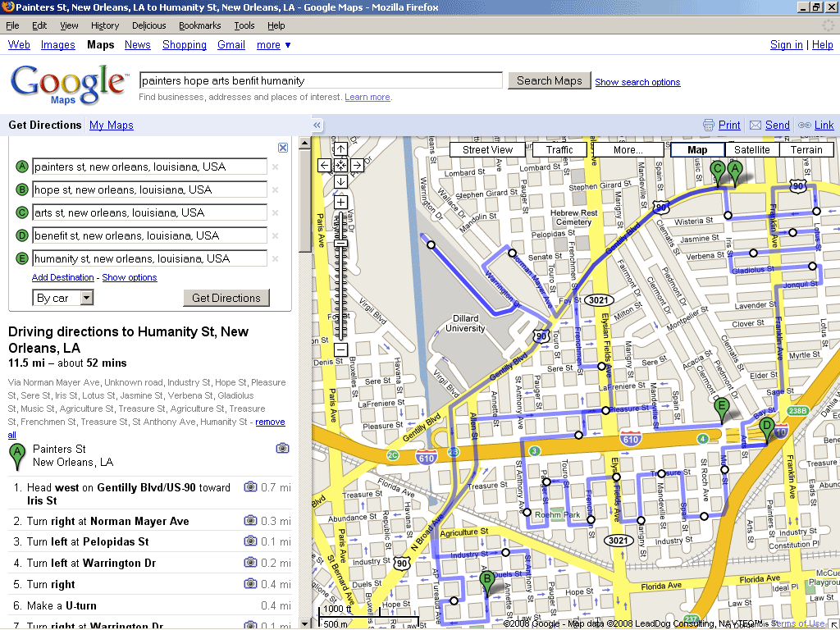Click the zoom slider handle
Image resolution: width=840 pixels, height=630 pixels.
click(x=340, y=244)
